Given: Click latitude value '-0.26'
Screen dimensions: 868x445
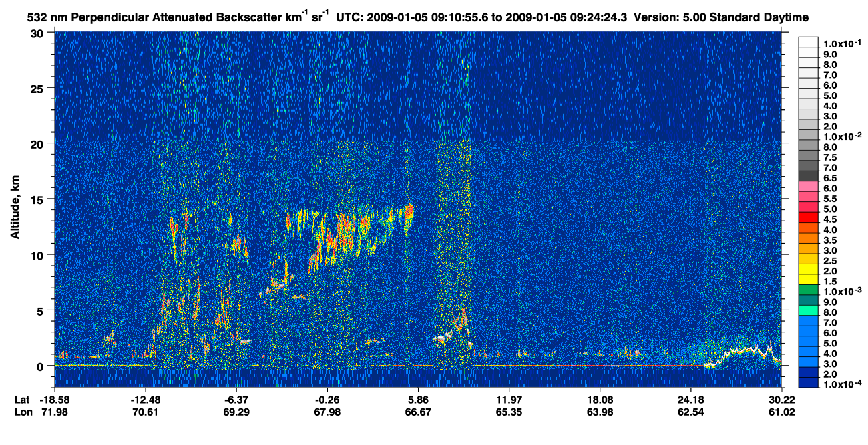Looking at the screenshot, I should tap(327, 400).
